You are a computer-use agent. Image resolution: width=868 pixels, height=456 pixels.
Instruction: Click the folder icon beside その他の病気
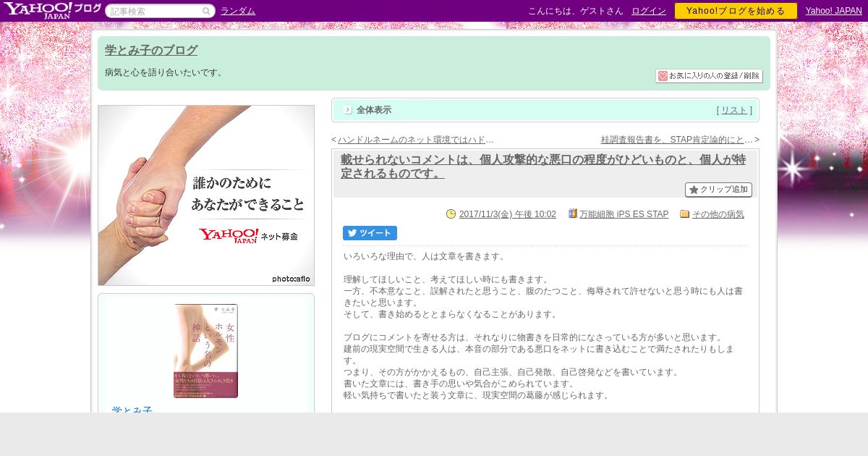(x=685, y=214)
